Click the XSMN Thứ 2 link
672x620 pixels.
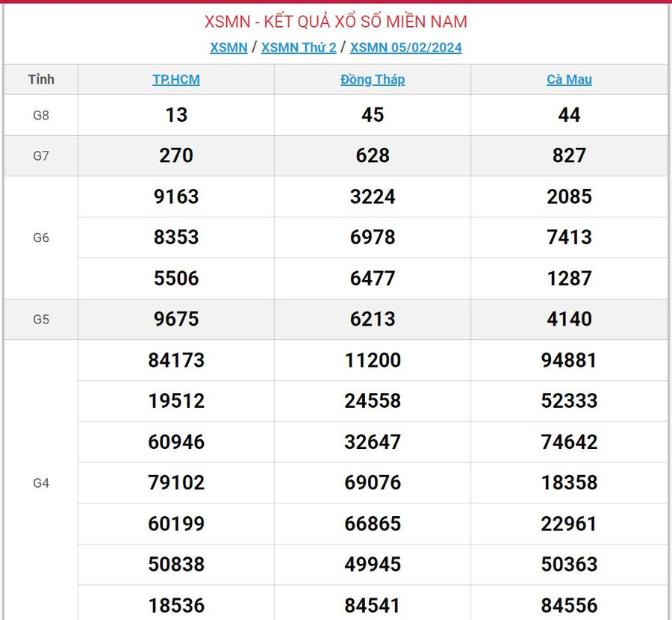tap(299, 48)
